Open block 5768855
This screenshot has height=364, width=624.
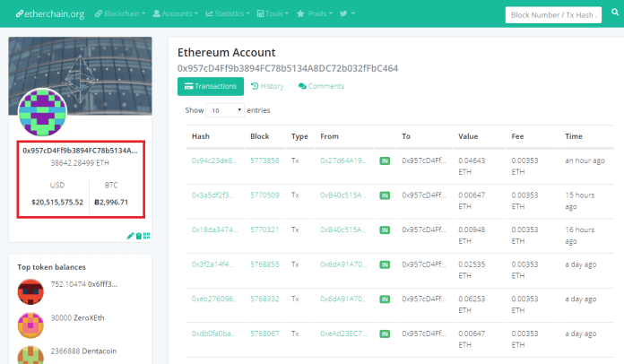pos(264,264)
